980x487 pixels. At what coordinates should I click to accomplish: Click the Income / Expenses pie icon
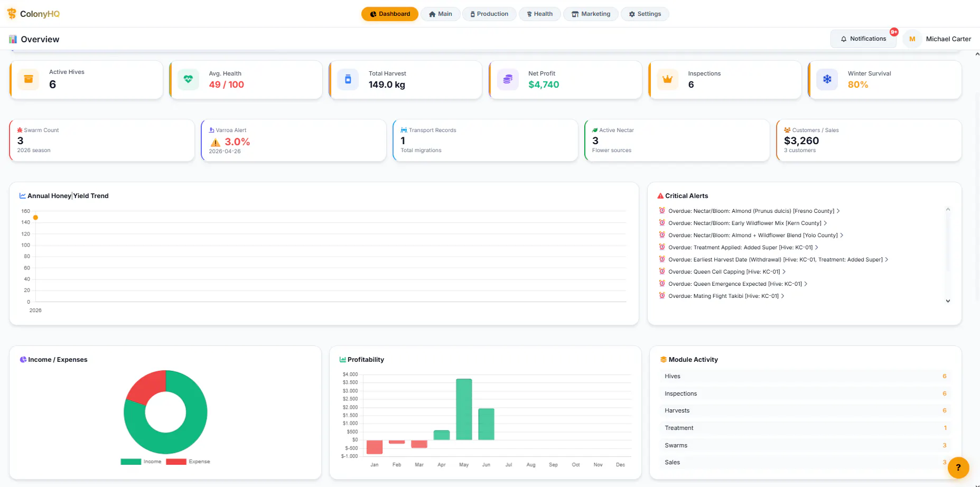[x=23, y=360]
